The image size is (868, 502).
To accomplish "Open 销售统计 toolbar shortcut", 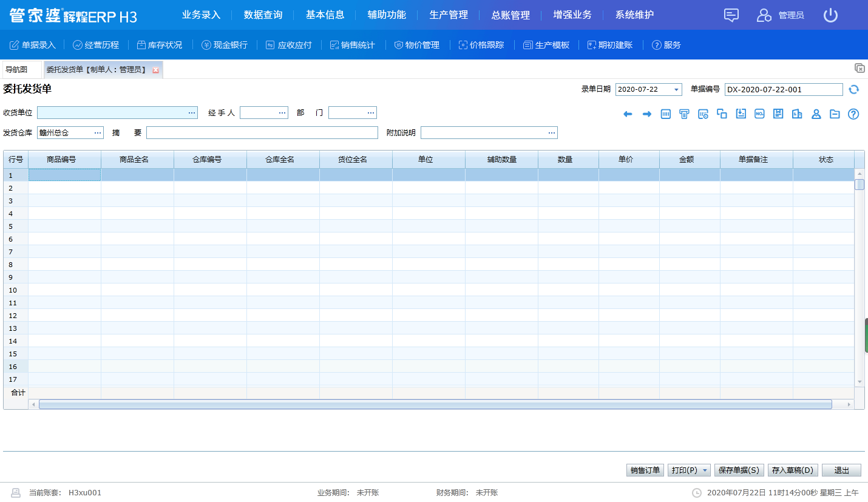I will [352, 45].
